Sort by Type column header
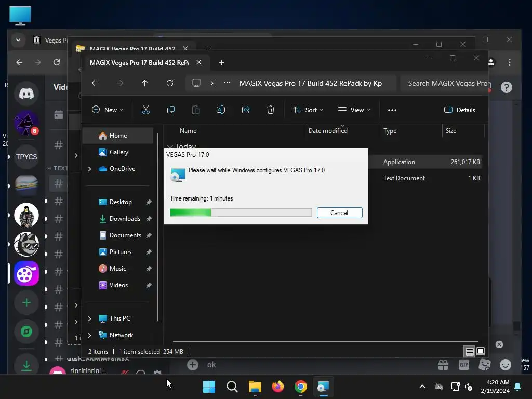This screenshot has width=532, height=399. [411, 130]
